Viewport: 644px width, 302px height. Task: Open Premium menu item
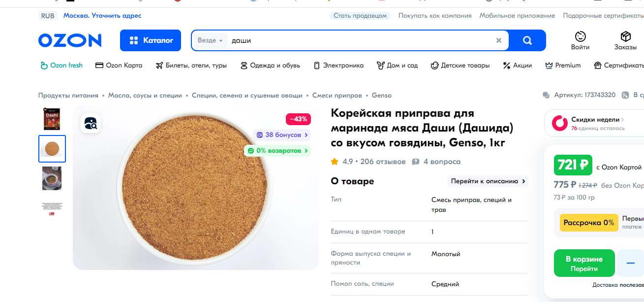563,66
